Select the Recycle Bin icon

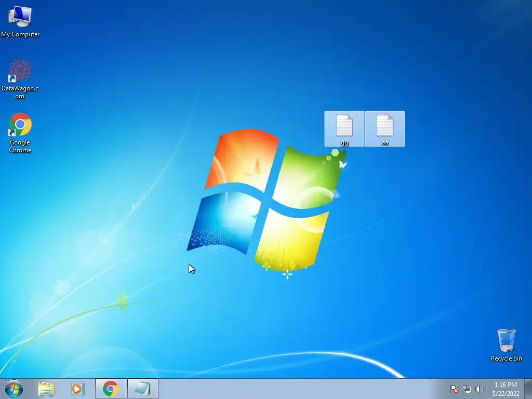506,345
